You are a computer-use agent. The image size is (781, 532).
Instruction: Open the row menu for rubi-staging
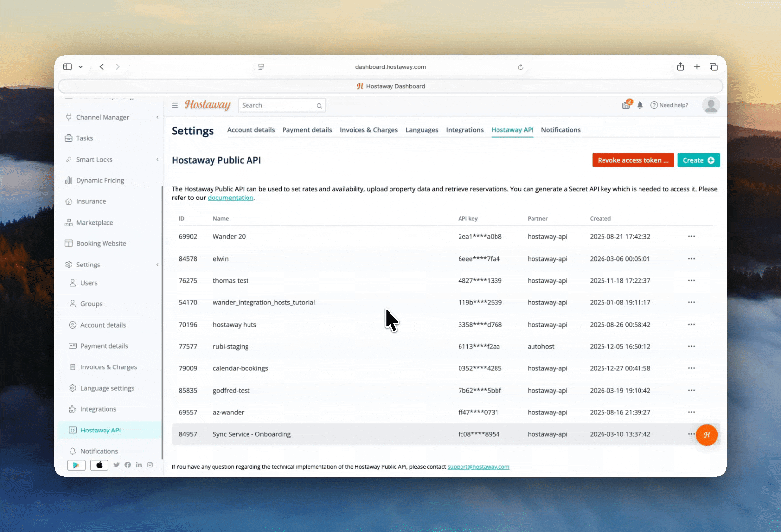point(691,347)
